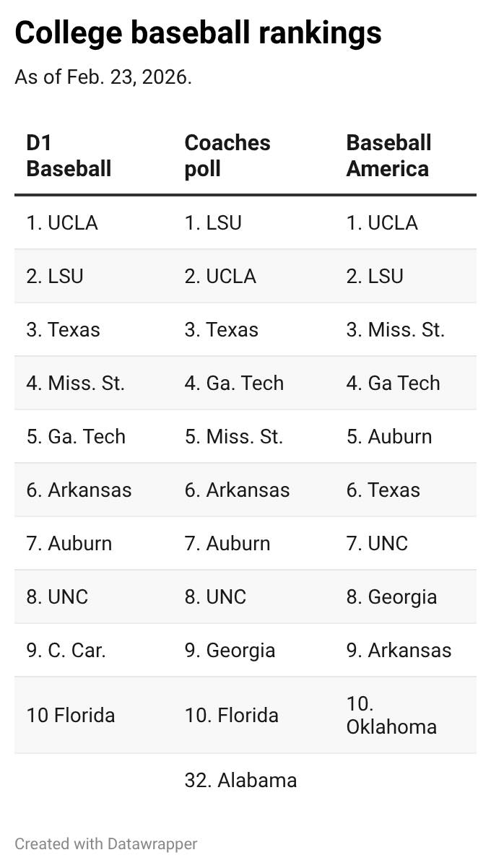Select '10. Oklahoma' in Baseball America
Screen dimensions: 491x868
[391, 715]
